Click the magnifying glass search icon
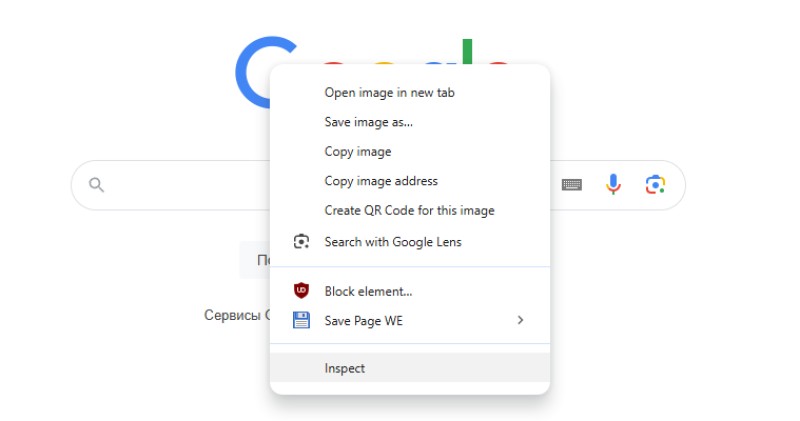This screenshot has height=421, width=800. [97, 184]
